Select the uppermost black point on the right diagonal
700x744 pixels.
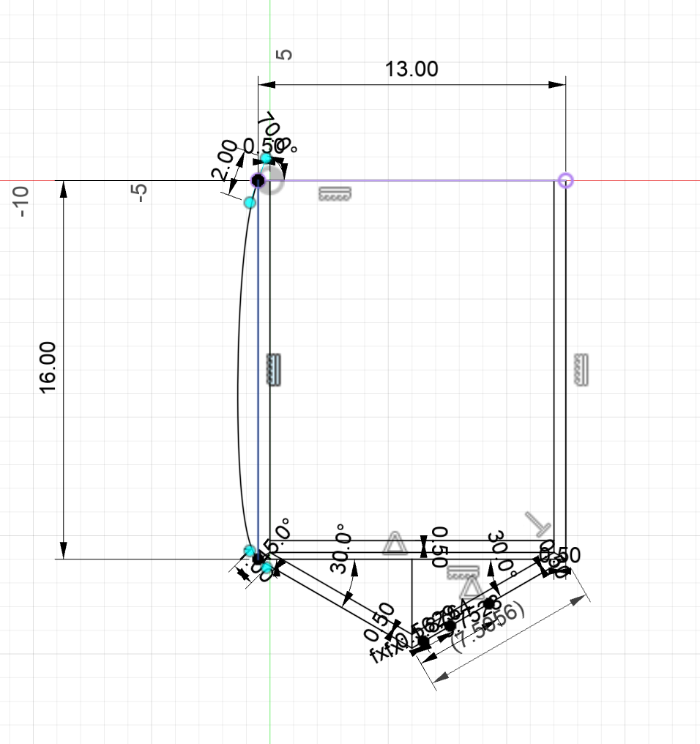click(x=489, y=603)
